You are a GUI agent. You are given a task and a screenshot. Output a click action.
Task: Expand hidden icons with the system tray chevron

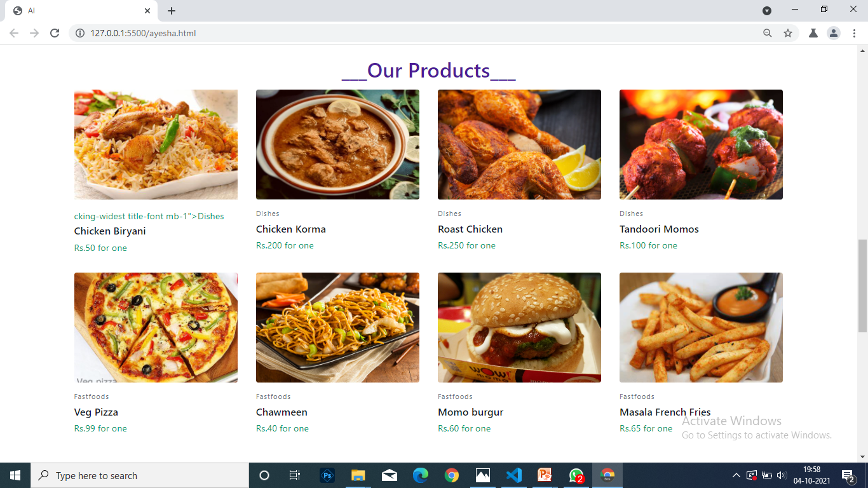click(735, 475)
